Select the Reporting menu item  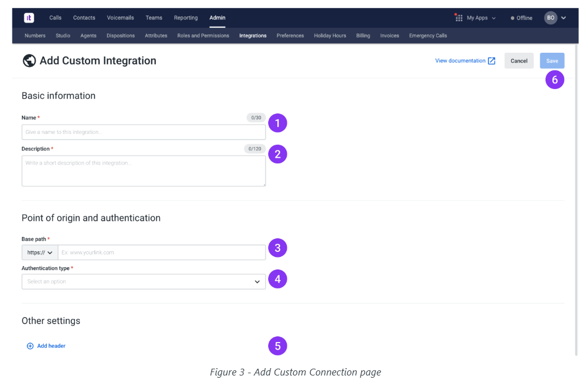pyautogui.click(x=185, y=18)
